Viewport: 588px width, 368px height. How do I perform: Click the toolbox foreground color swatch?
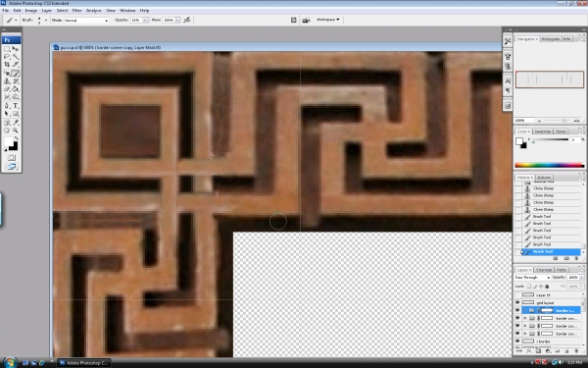coord(9,142)
